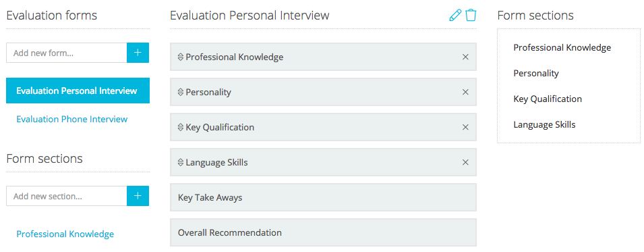Click the pencil edit icon for the form

click(455, 16)
